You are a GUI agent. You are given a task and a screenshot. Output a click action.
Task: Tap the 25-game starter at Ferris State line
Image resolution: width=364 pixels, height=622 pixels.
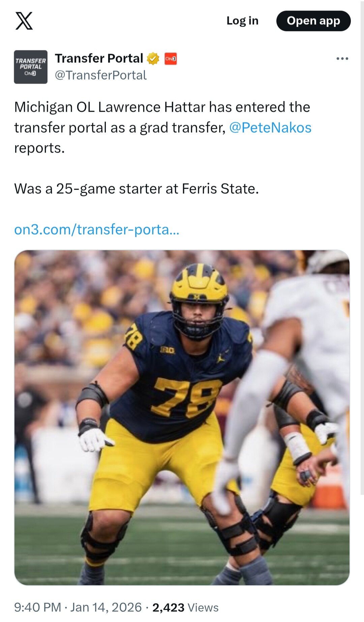(x=136, y=189)
